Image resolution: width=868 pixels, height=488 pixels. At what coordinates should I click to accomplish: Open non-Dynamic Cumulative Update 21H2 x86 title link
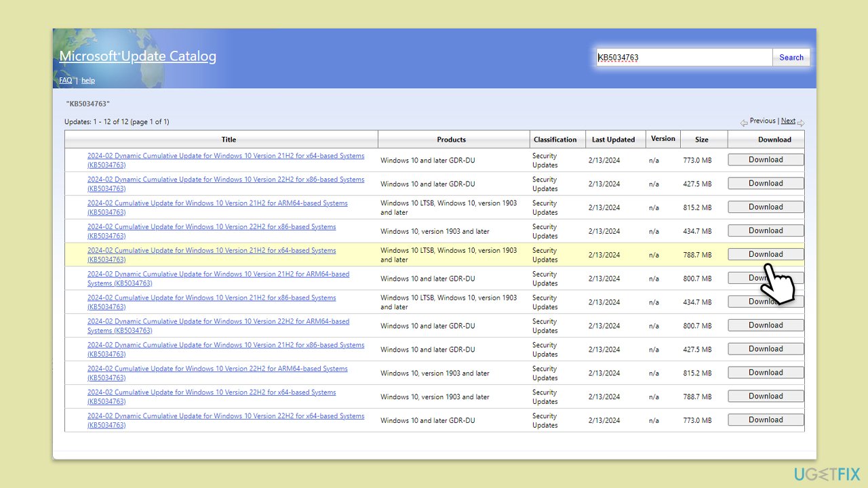[x=212, y=302]
